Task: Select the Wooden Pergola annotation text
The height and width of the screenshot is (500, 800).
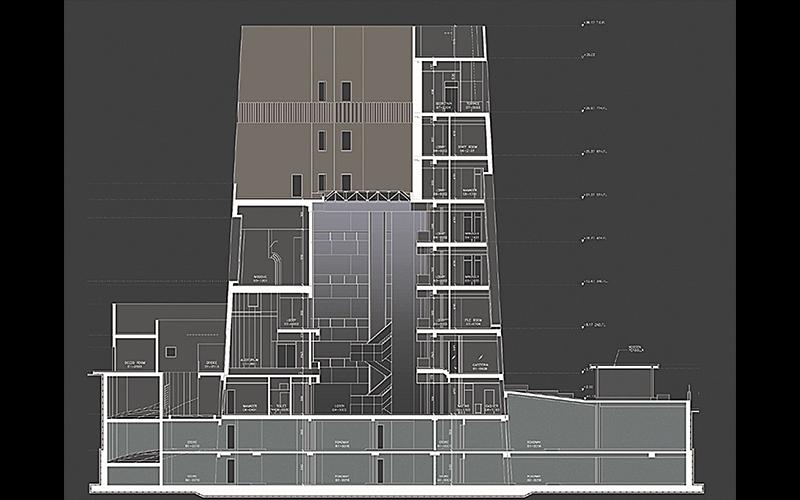Action: click(634, 348)
